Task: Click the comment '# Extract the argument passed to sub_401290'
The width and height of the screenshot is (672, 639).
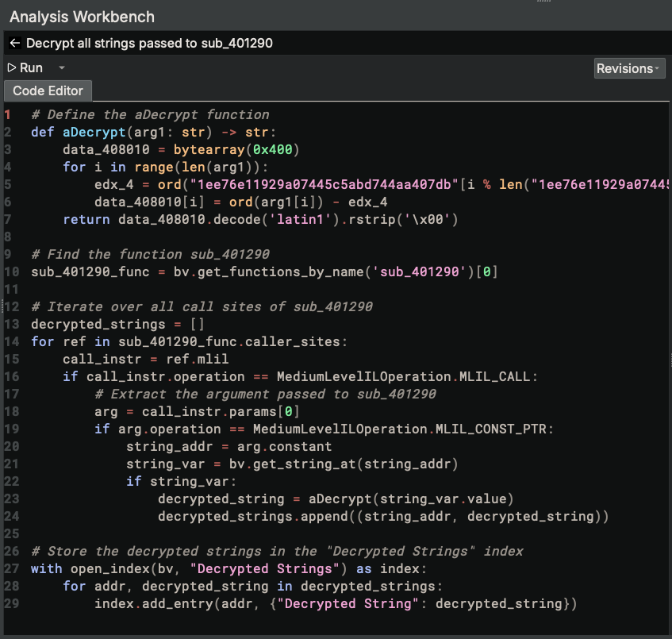Action: [x=265, y=395]
